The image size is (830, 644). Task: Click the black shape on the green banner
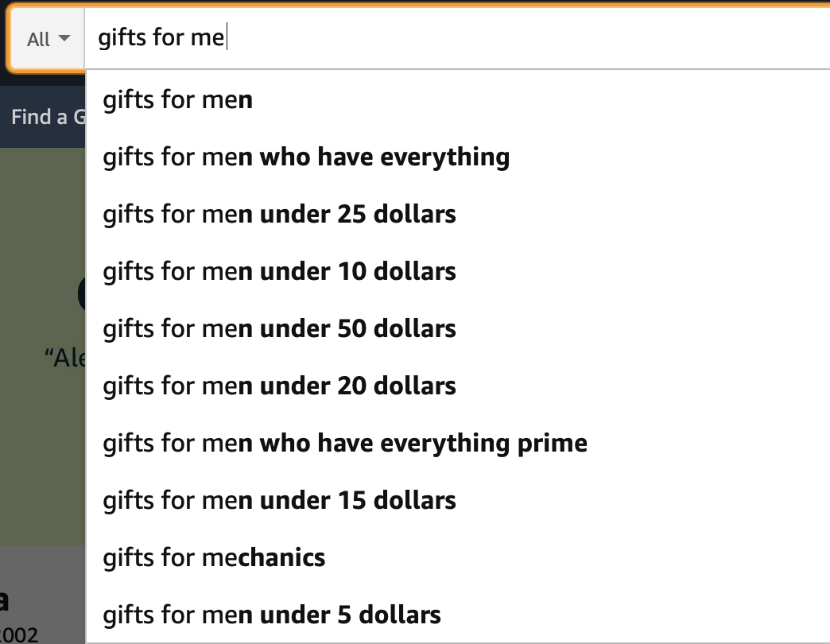tap(81, 294)
